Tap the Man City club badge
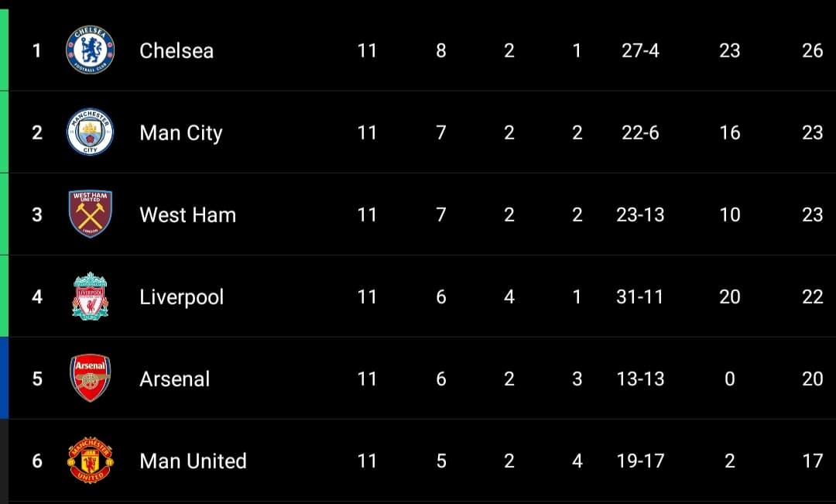Screen dimensions: 836x504 [90, 132]
